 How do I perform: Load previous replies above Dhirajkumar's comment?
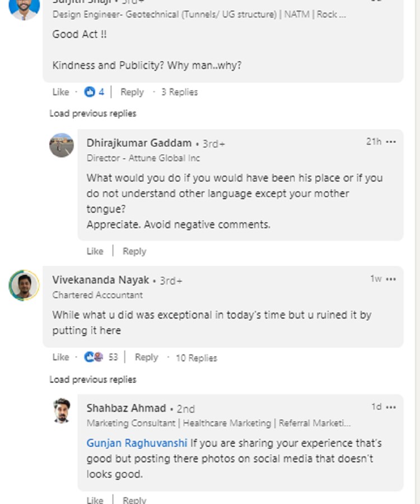pos(93,113)
